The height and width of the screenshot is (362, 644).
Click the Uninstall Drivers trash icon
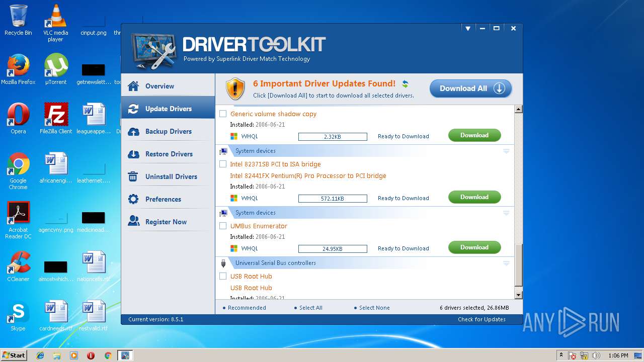pyautogui.click(x=133, y=176)
